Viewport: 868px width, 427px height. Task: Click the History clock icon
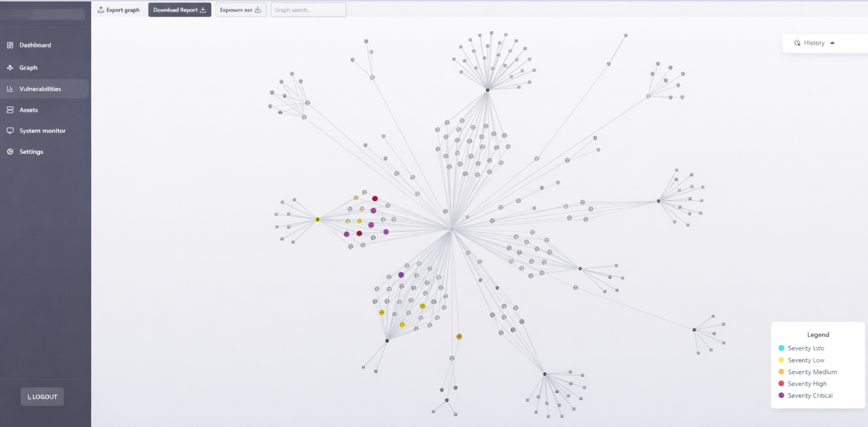[x=797, y=42]
